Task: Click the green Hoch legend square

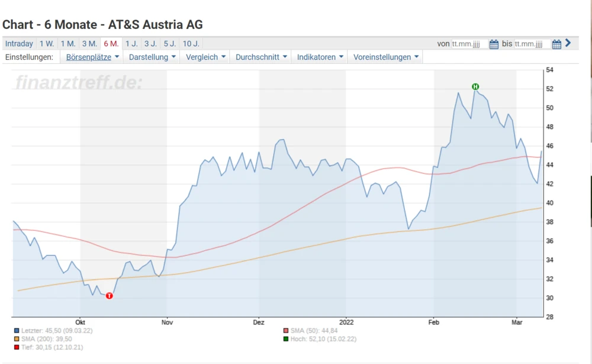Action: pyautogui.click(x=286, y=339)
